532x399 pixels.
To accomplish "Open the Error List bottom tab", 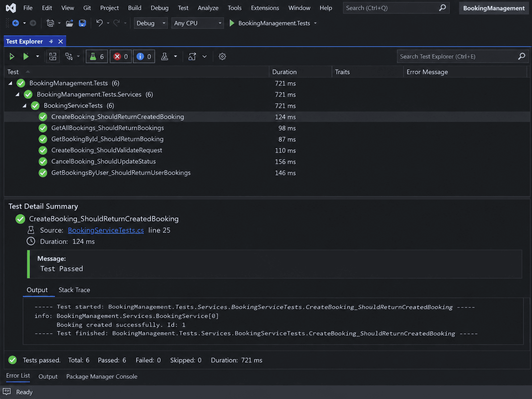I will coord(18,375).
